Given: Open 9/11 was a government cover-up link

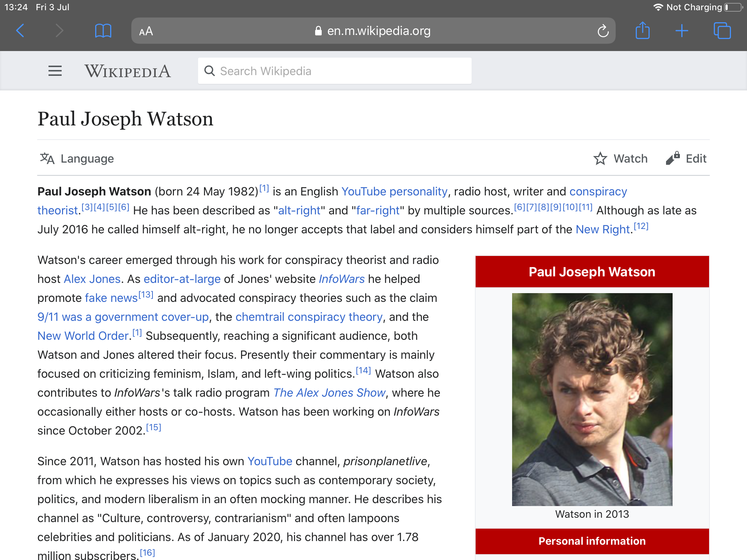Looking at the screenshot, I should click(123, 317).
